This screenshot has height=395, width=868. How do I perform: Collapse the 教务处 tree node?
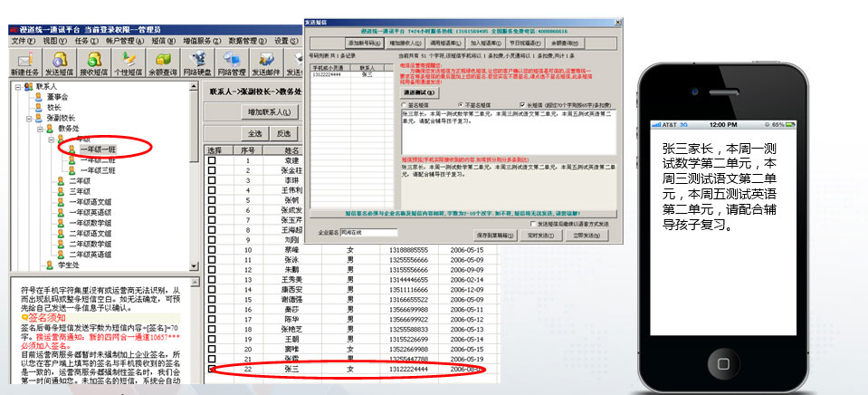tap(38, 129)
